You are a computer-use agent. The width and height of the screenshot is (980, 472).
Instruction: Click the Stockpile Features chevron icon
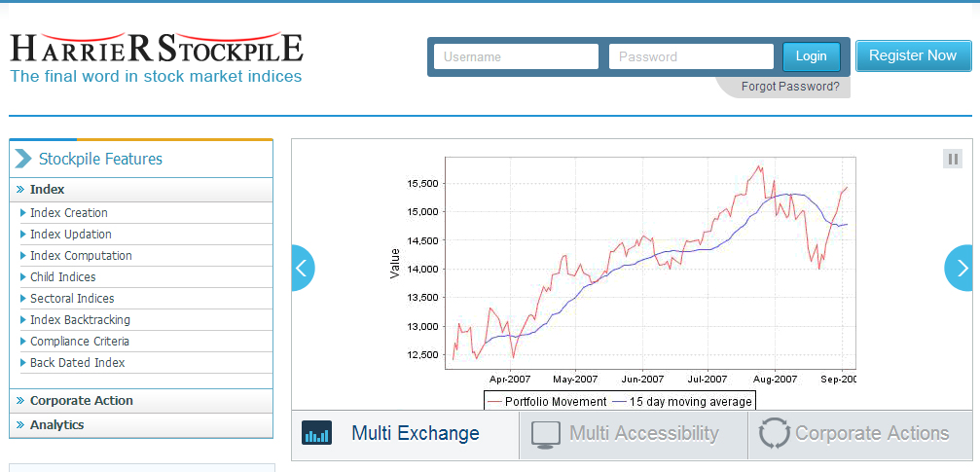(x=22, y=159)
